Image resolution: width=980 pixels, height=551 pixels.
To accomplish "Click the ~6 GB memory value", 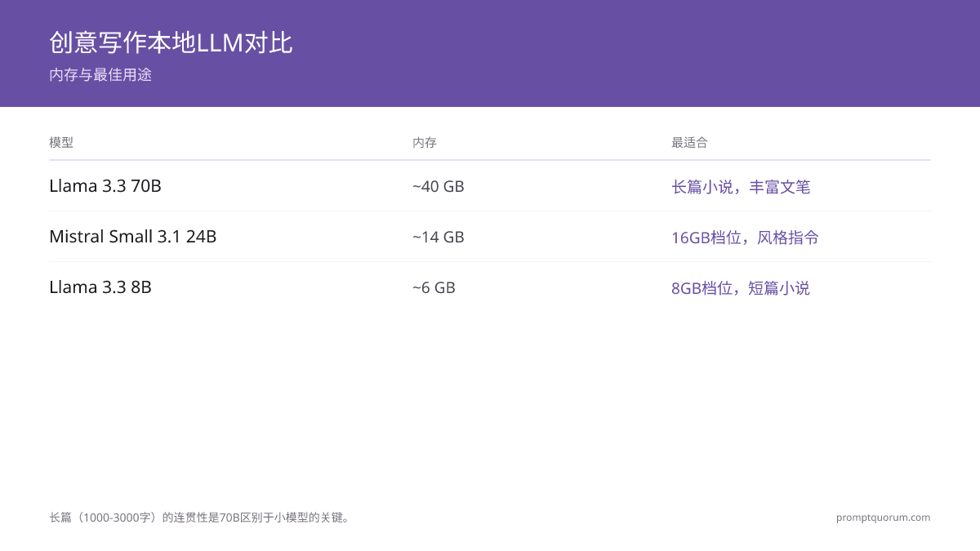I will pos(434,288).
